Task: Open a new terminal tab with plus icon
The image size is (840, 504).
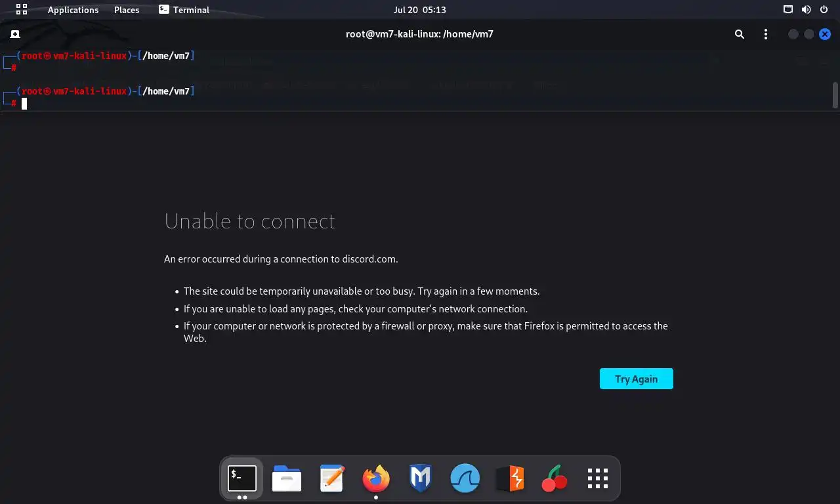Action: (15, 34)
